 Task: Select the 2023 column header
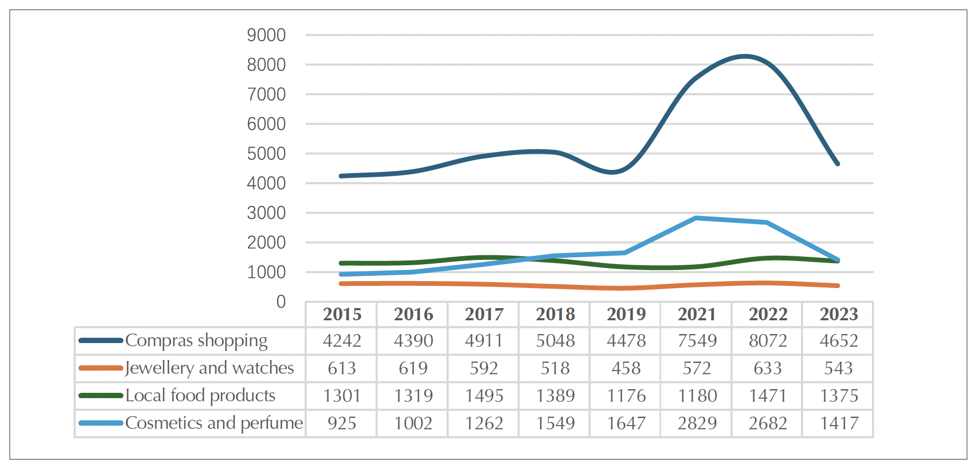click(839, 314)
